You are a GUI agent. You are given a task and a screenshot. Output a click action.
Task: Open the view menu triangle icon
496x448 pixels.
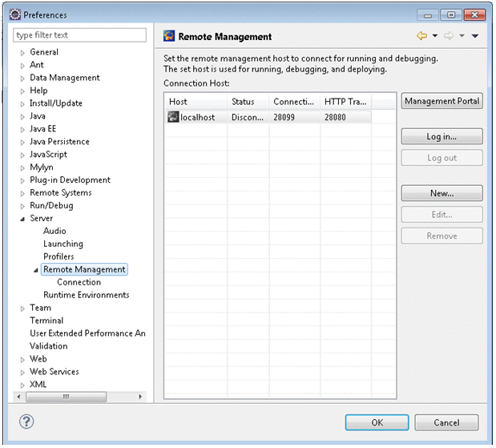[474, 36]
